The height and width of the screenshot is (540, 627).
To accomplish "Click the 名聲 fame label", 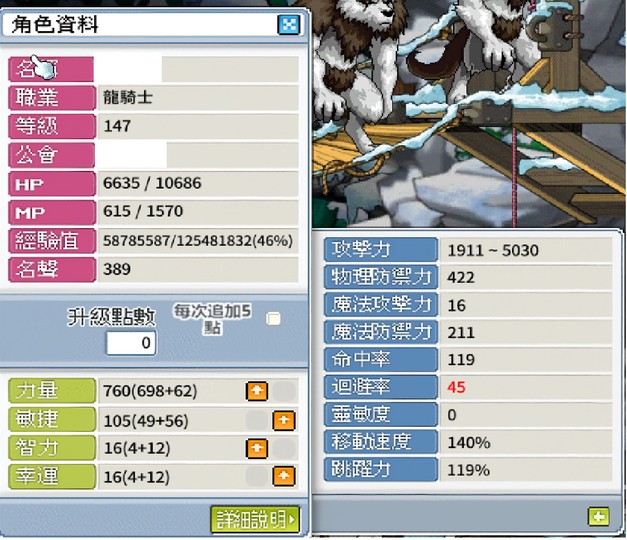I will coord(52,269).
